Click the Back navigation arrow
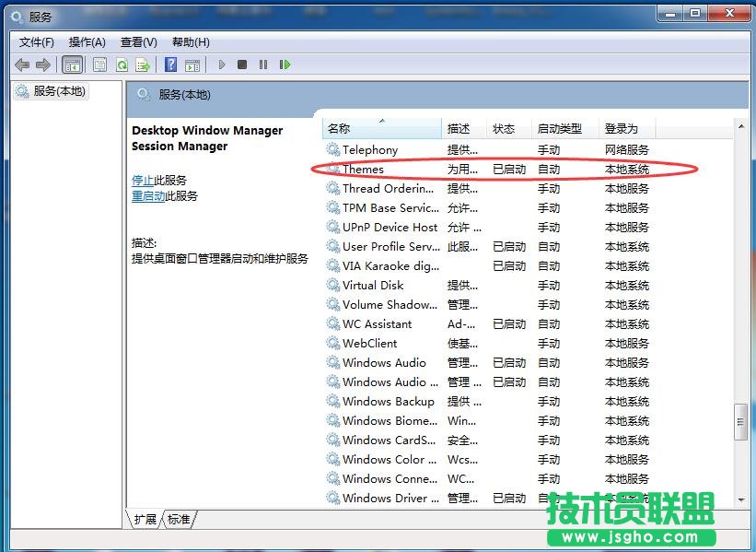Viewport: 756px width, 552px height. pos(21,65)
